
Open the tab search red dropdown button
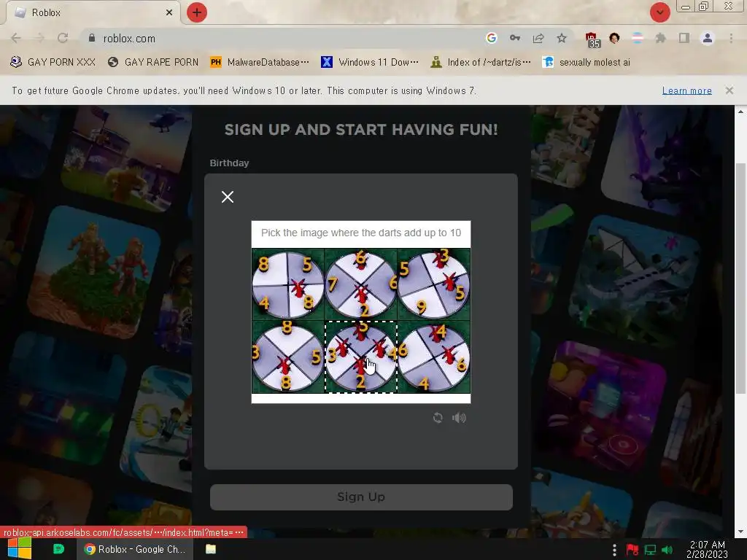[659, 12]
